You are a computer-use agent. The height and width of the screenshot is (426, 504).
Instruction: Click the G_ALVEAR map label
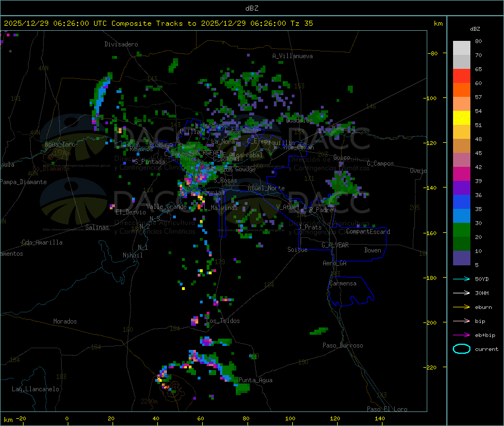tap(335, 245)
